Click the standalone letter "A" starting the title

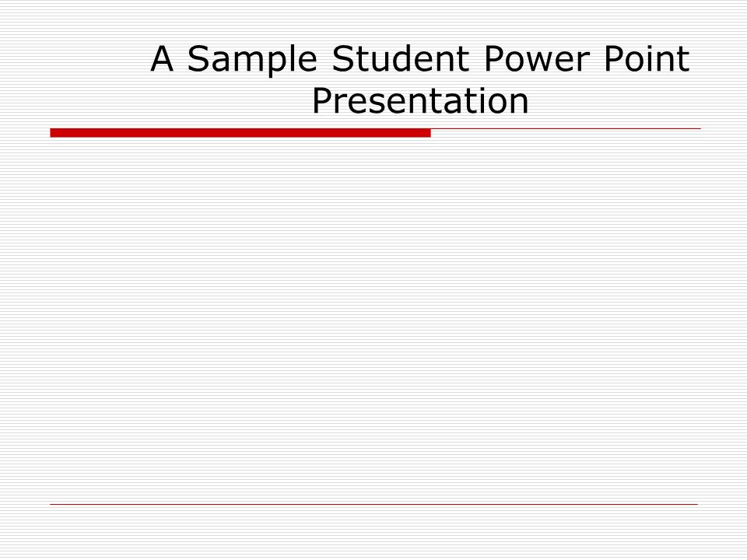click(x=162, y=58)
